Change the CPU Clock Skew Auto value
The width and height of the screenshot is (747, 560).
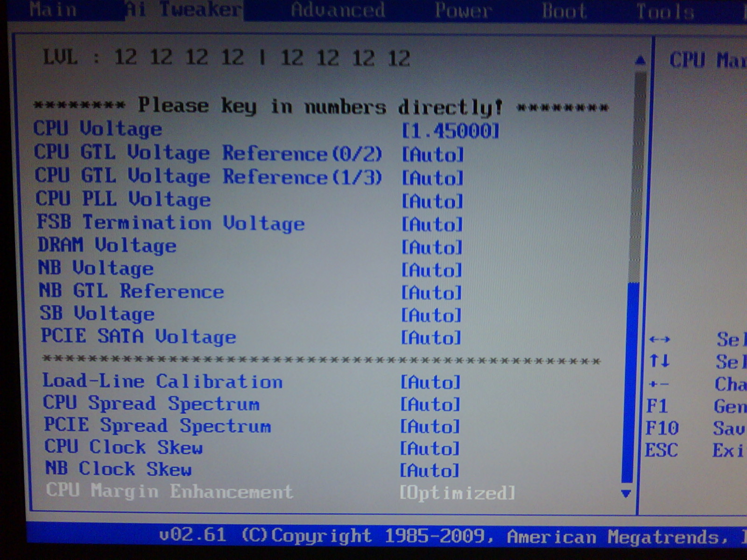click(x=430, y=448)
